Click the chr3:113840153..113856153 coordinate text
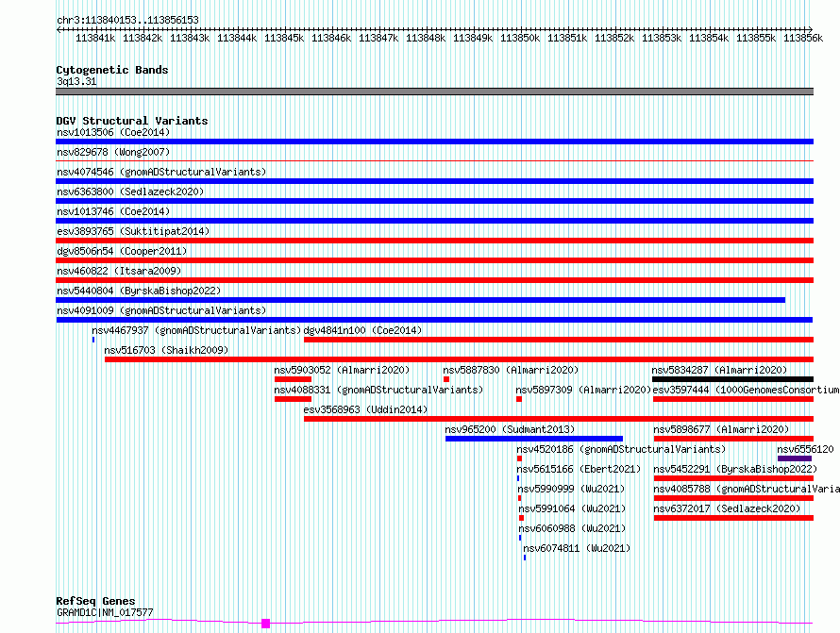Viewport: 840px width, 633px height. [127, 20]
